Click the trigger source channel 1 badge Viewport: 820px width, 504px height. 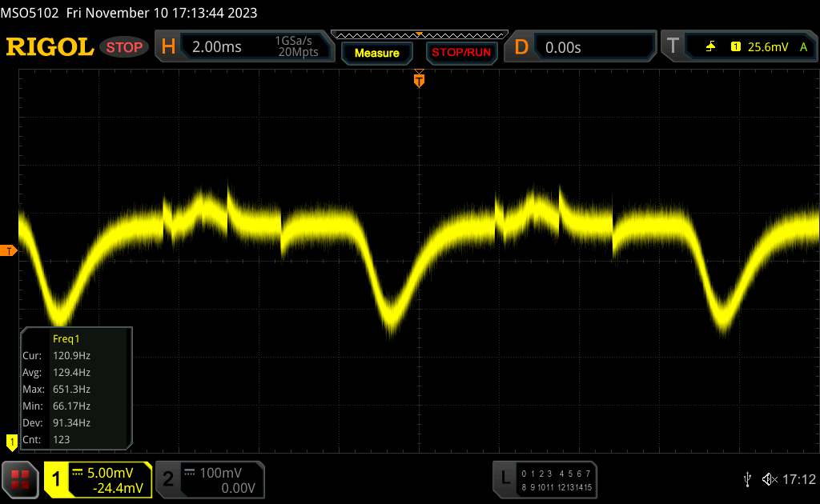736,47
